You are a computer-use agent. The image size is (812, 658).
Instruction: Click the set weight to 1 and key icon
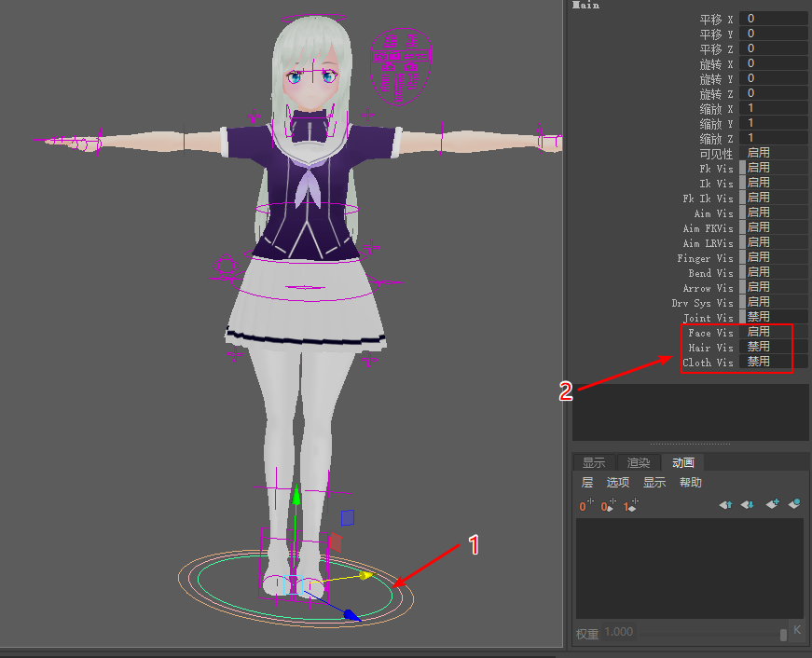pos(631,506)
